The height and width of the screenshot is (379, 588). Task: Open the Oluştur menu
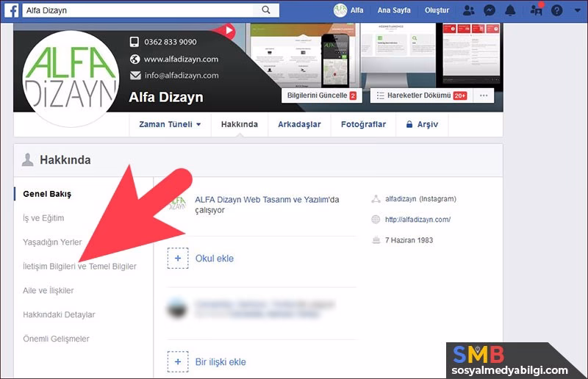[x=437, y=10]
